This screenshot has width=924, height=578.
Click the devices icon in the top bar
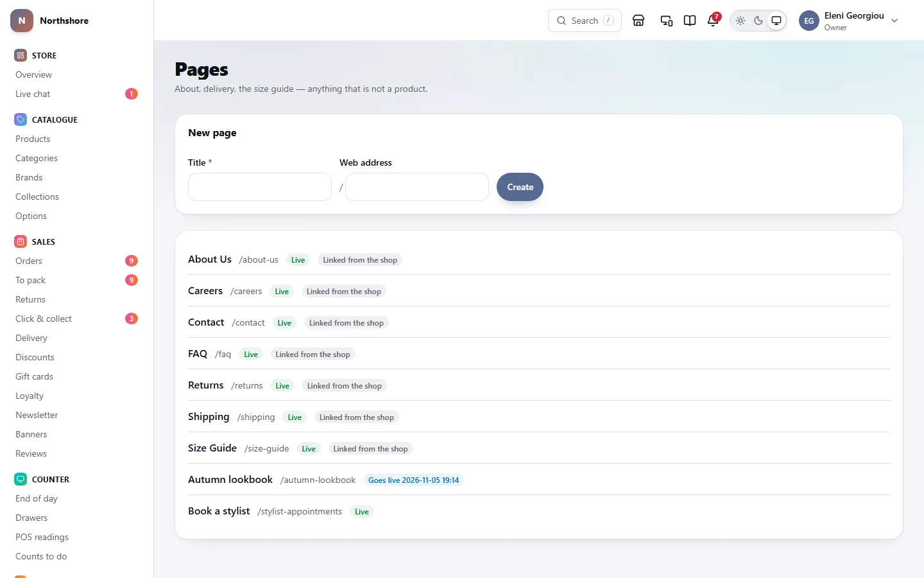[667, 21]
